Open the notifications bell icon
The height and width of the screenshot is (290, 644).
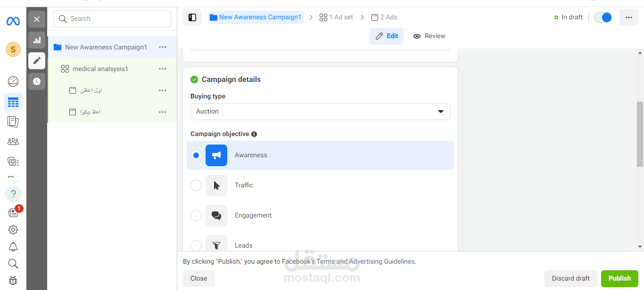(x=13, y=247)
